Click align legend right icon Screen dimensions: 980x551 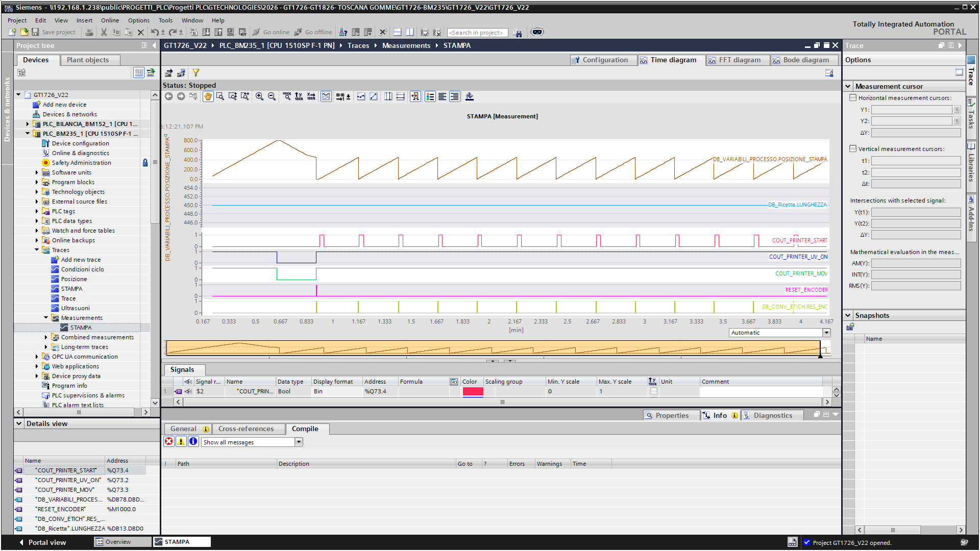pyautogui.click(x=455, y=96)
